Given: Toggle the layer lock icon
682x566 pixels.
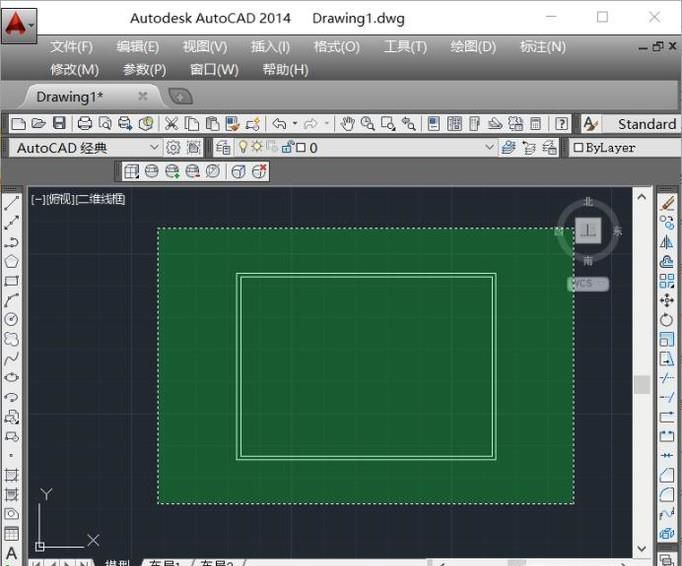Looking at the screenshot, I should tap(287, 147).
